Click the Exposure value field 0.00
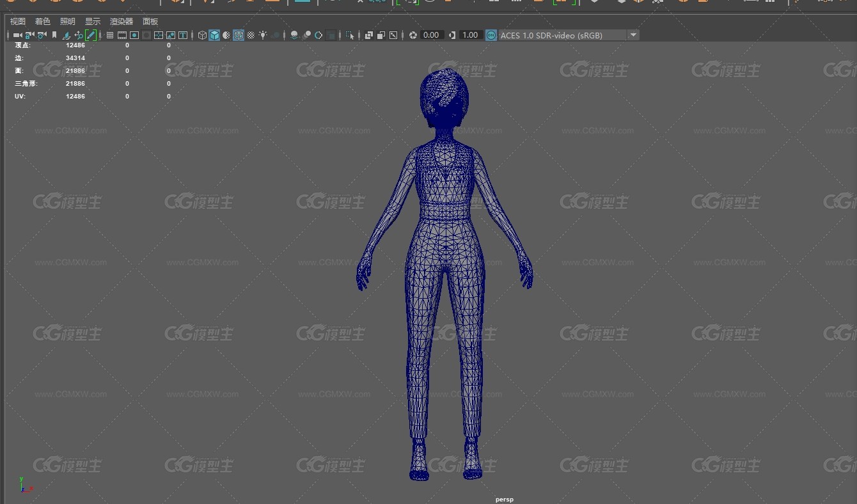 pos(431,35)
